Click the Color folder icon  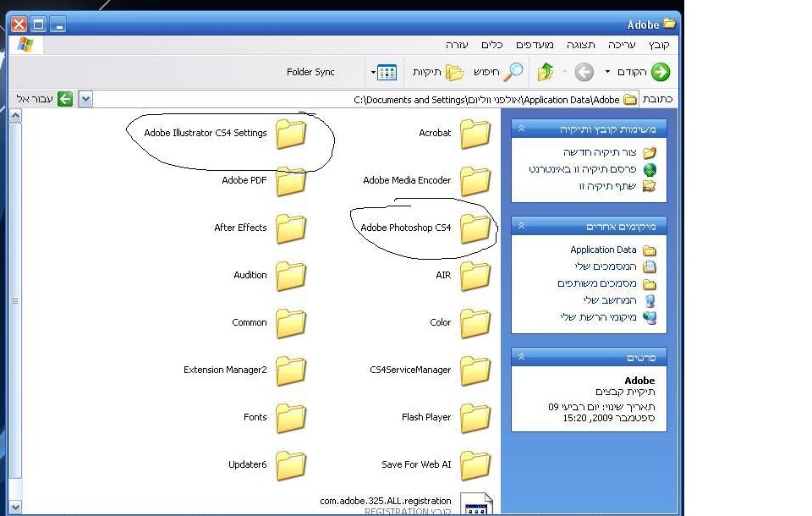[x=475, y=323]
